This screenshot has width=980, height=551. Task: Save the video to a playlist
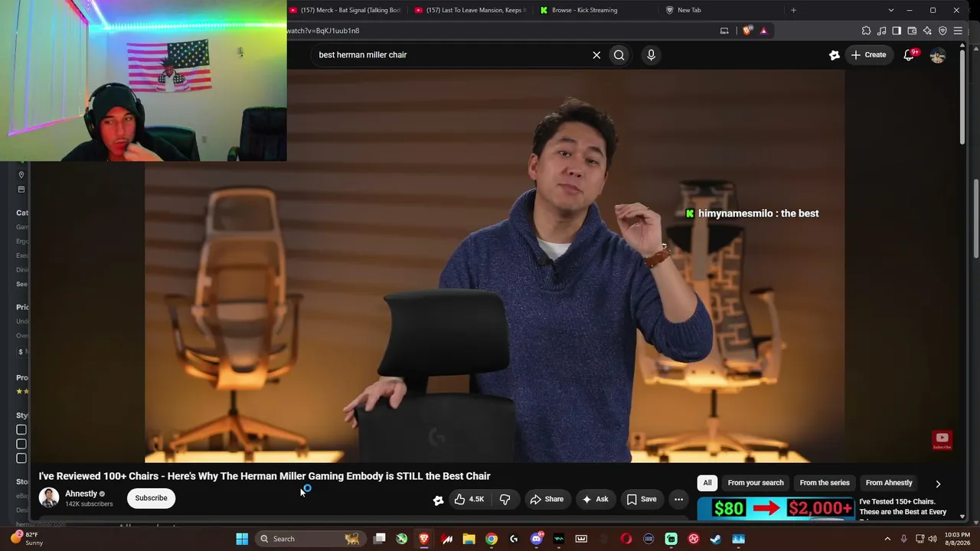tap(642, 499)
